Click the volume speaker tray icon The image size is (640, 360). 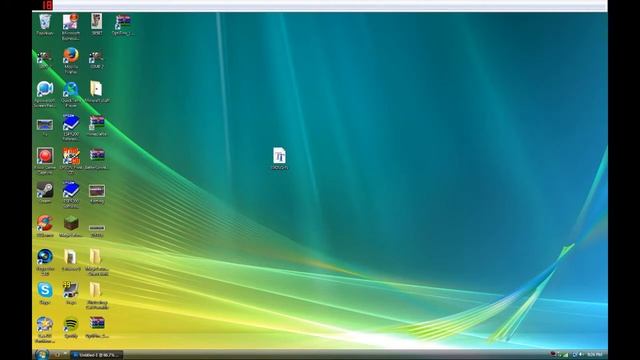click(x=580, y=355)
